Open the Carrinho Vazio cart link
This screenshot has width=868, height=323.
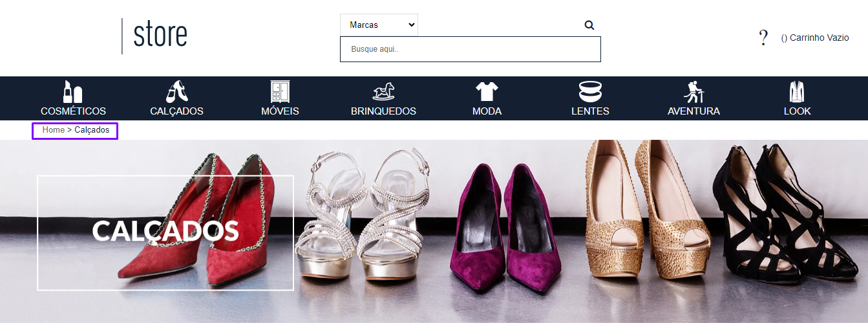click(815, 38)
